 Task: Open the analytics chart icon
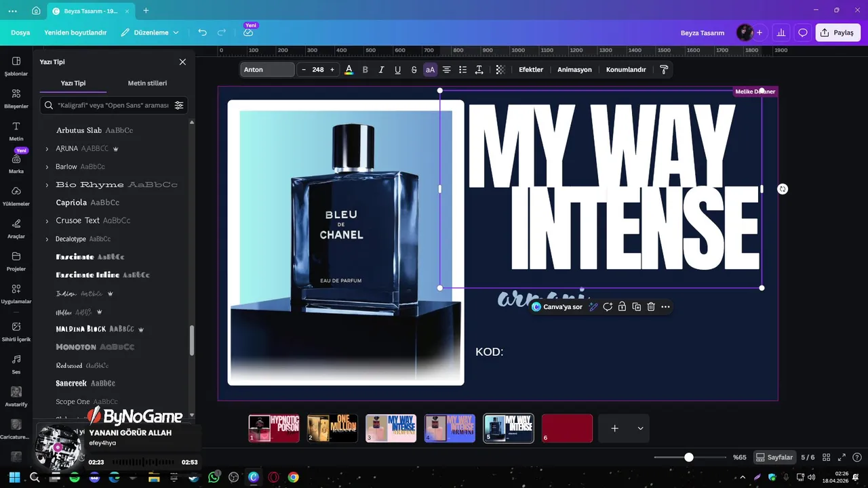781,33
